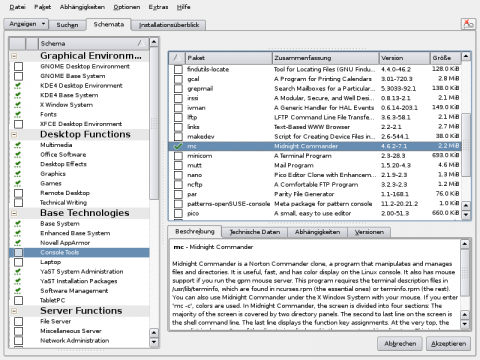480x360 pixels.
Task: Click the description pane scroll-down arrow
Action: (465, 324)
